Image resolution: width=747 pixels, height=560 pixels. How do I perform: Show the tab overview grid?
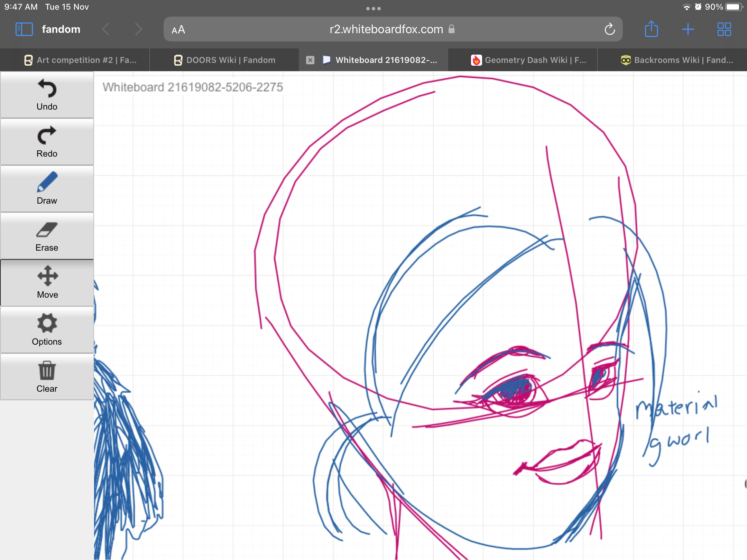[x=724, y=29]
